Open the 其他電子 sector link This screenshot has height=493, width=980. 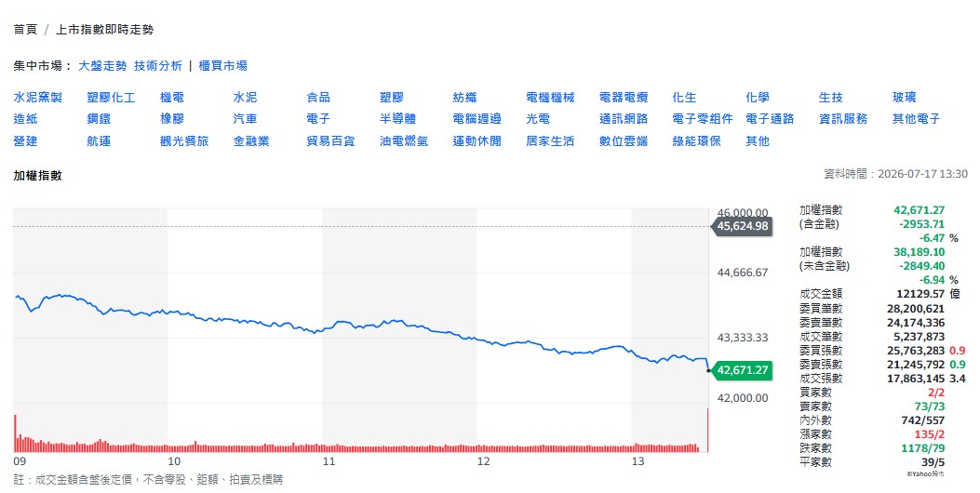click(916, 119)
